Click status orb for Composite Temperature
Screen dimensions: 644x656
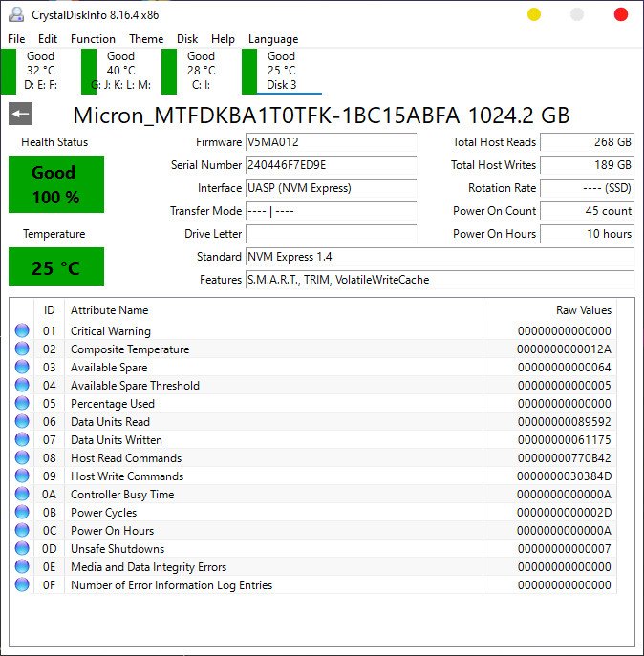[x=22, y=349]
